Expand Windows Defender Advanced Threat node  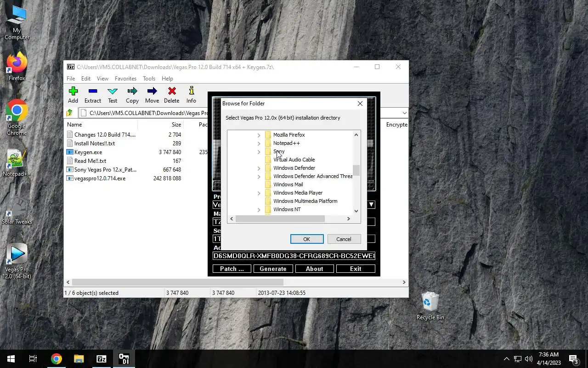point(259,177)
